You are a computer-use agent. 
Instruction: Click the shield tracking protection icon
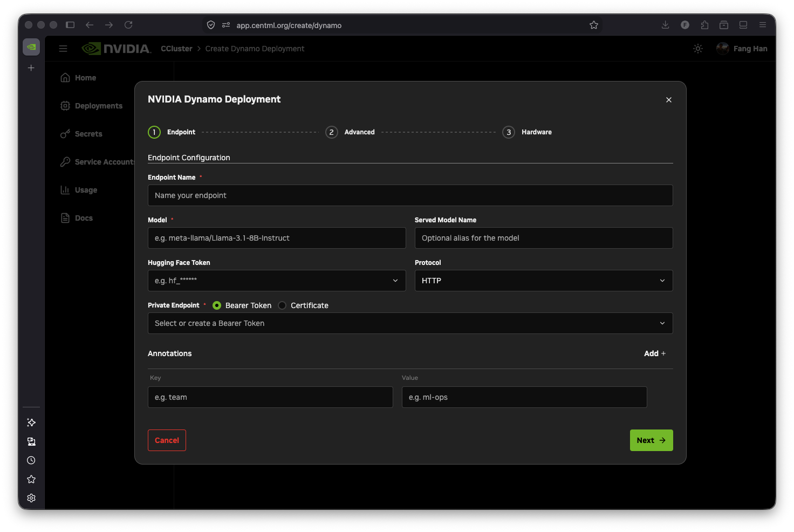211,25
